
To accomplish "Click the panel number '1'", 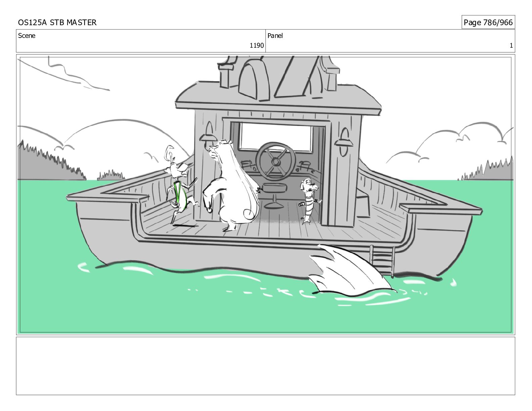I will click(x=511, y=46).
